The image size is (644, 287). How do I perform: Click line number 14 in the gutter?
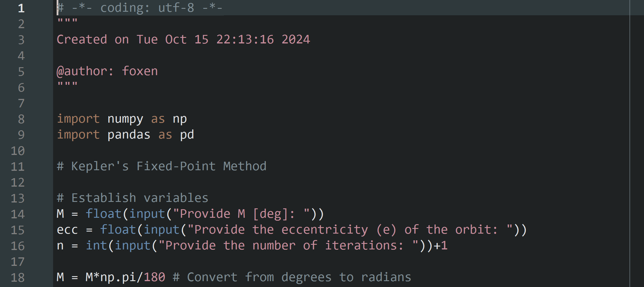tap(18, 214)
